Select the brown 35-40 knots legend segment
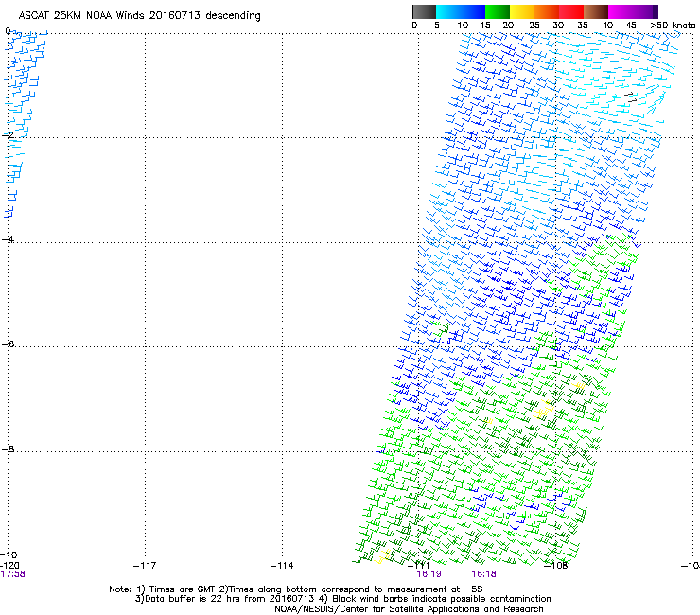 596,11
